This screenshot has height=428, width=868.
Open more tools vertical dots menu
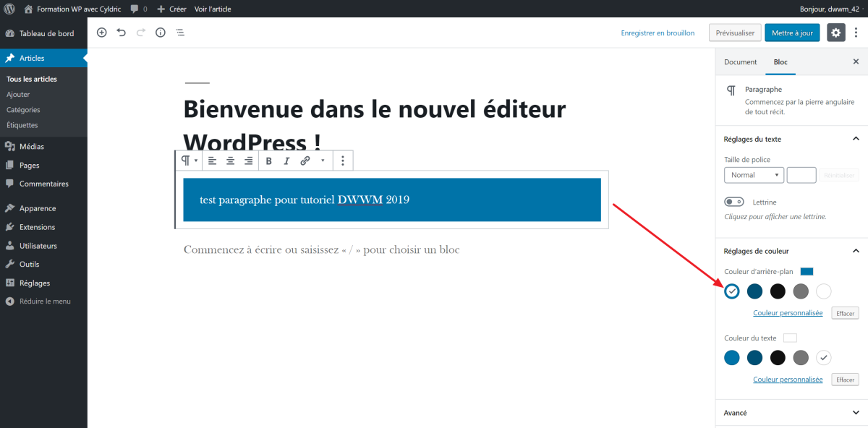pyautogui.click(x=856, y=33)
